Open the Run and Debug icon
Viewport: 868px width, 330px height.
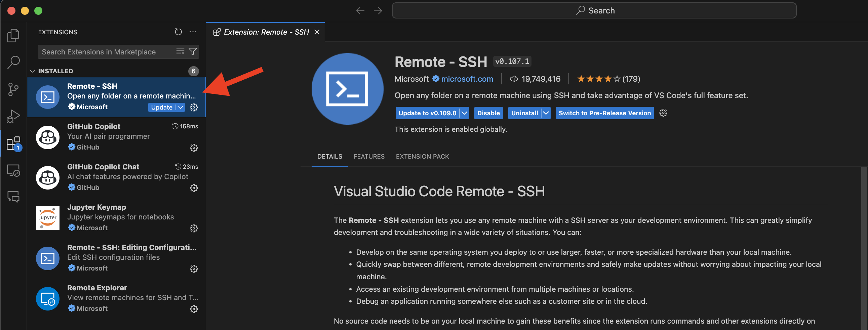click(13, 116)
